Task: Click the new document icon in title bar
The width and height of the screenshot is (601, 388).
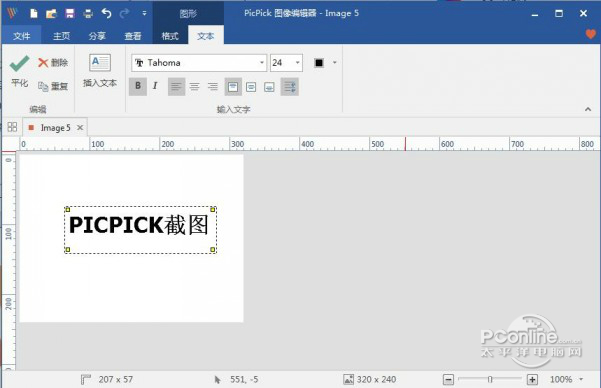Action: 34,14
